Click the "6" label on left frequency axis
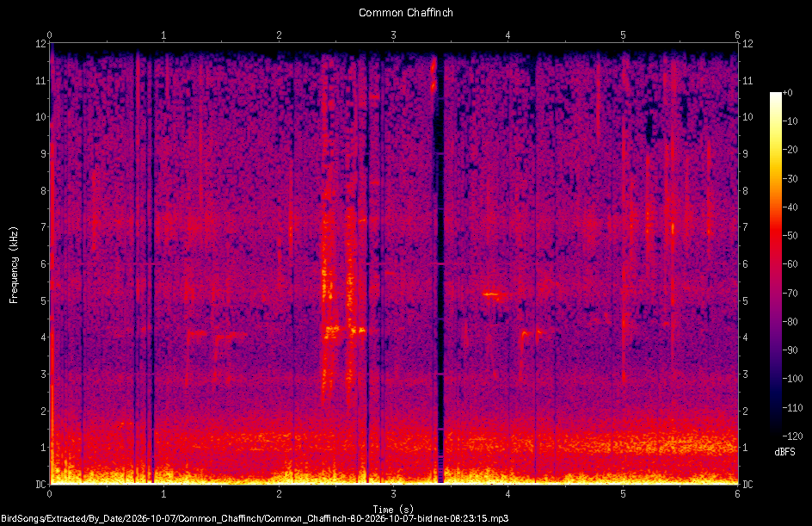Image resolution: width=812 pixels, height=526 pixels. [43, 263]
